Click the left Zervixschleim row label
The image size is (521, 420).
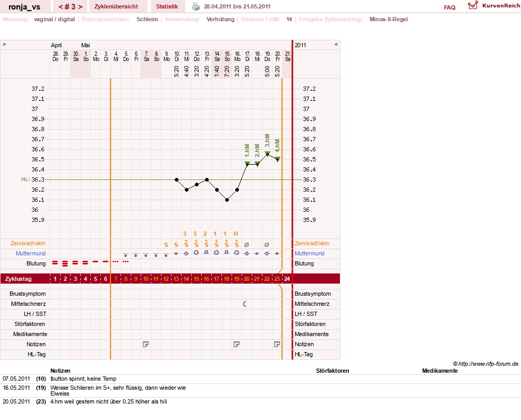tap(28, 243)
